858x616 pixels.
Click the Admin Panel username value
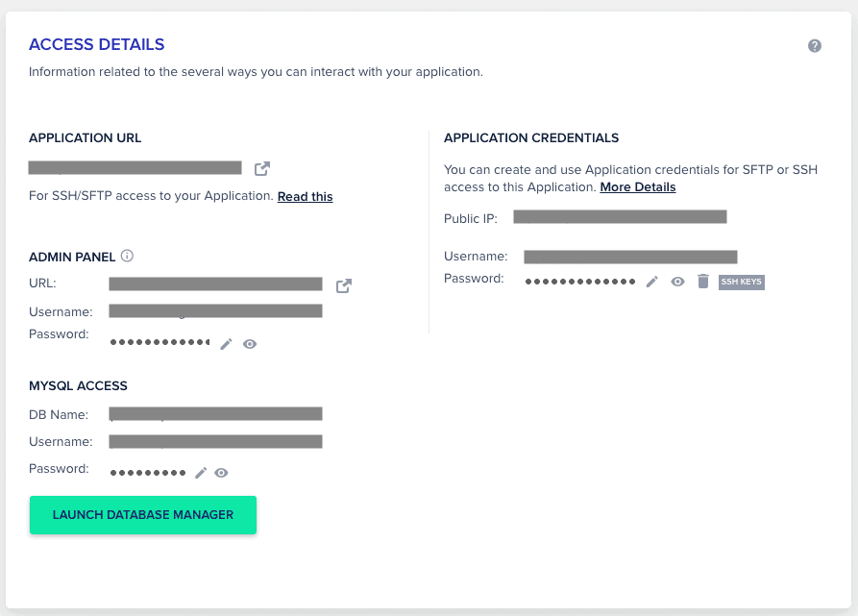[x=215, y=310]
